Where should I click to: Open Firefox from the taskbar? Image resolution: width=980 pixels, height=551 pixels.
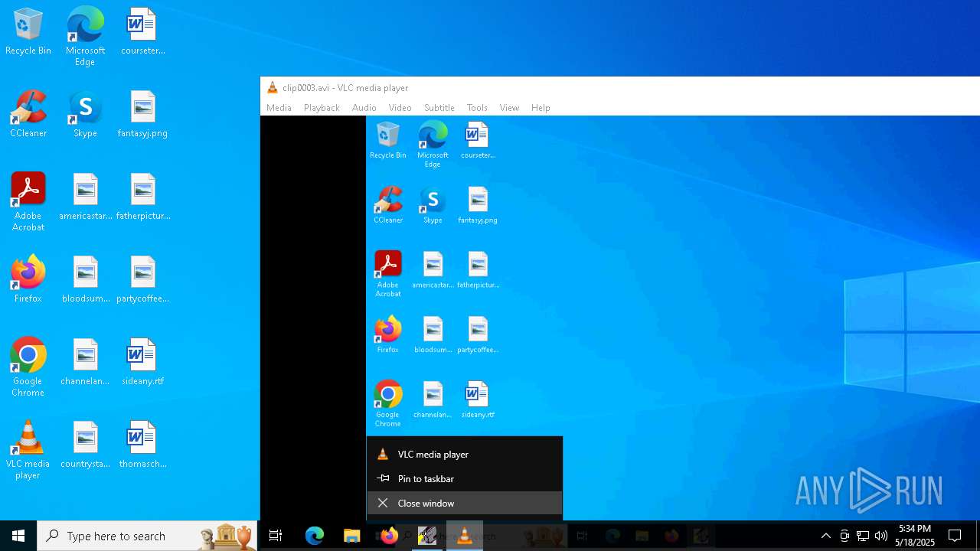(x=389, y=536)
